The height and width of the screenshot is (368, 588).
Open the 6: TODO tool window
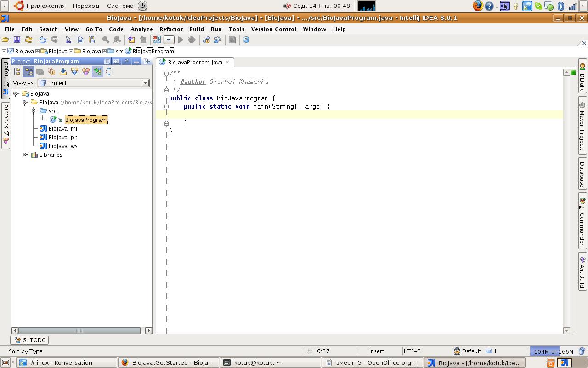(30, 340)
